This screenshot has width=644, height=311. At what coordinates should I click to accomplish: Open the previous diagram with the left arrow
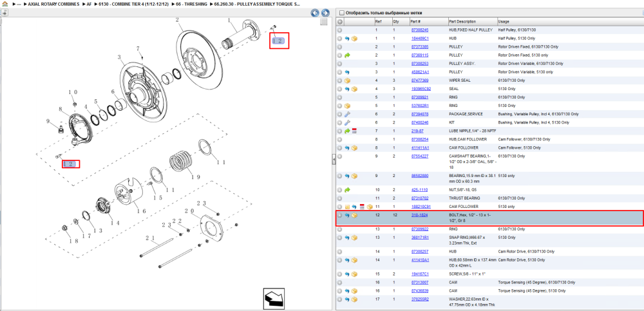(316, 13)
